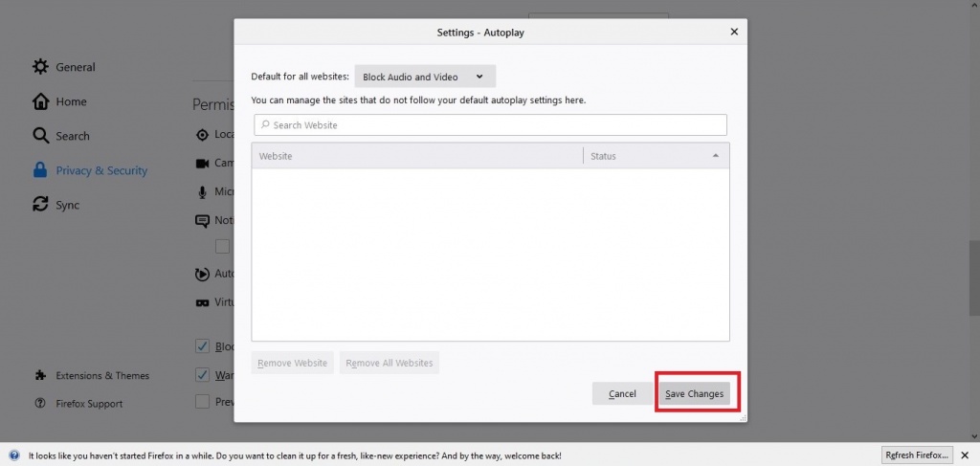Click the Website column header
This screenshot has height=466, width=980.
click(x=417, y=156)
